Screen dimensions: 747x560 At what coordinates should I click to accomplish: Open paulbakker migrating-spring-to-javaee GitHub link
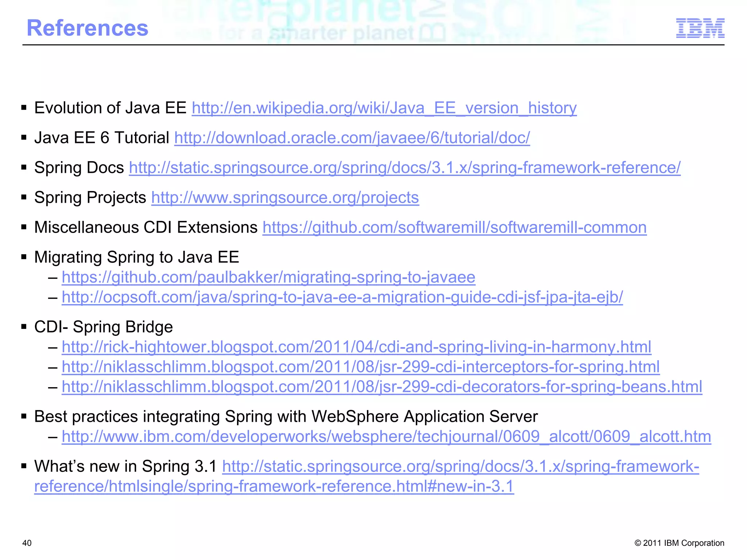[268, 277]
